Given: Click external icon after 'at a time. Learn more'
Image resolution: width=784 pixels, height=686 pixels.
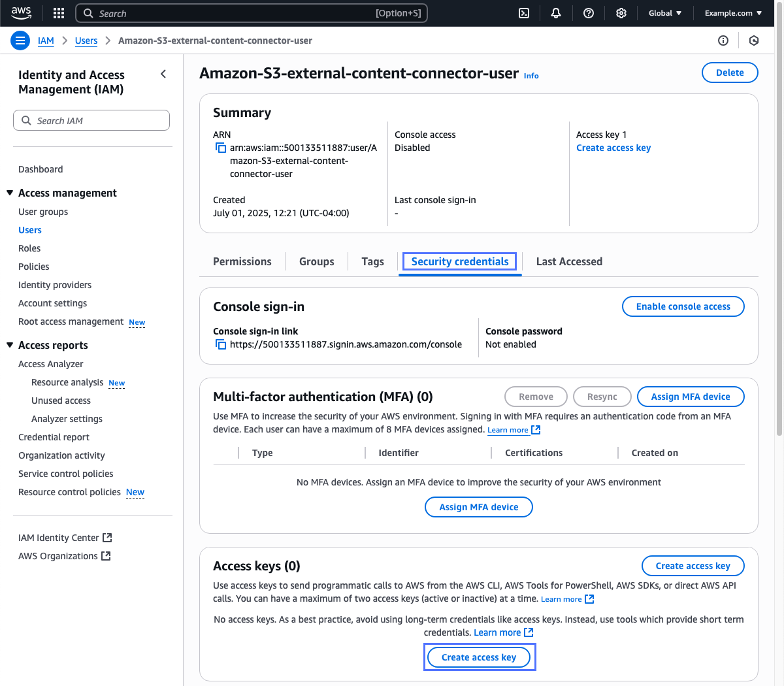Looking at the screenshot, I should [x=589, y=599].
